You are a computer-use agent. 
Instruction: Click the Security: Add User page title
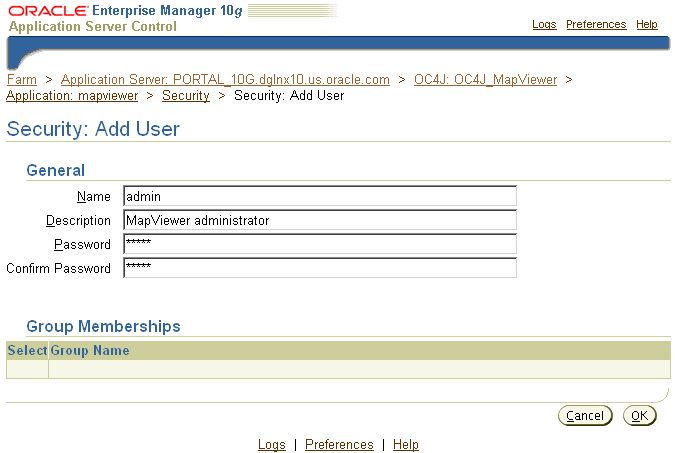(93, 129)
